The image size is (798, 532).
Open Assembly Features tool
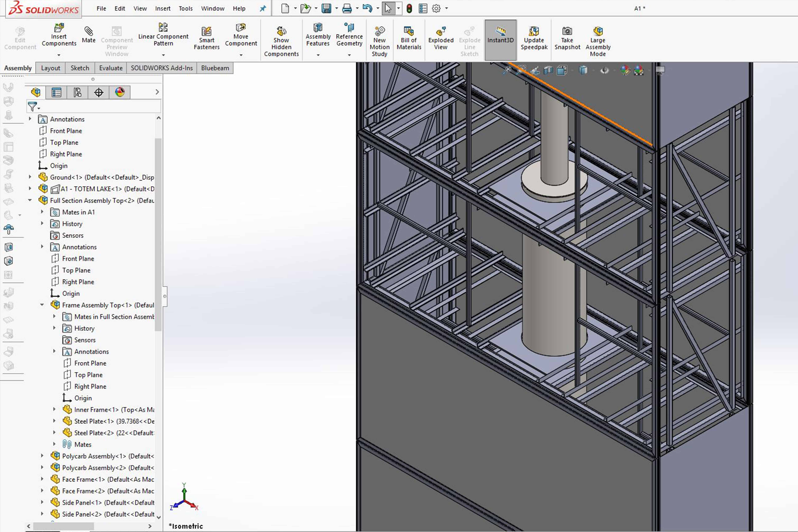tap(318, 35)
